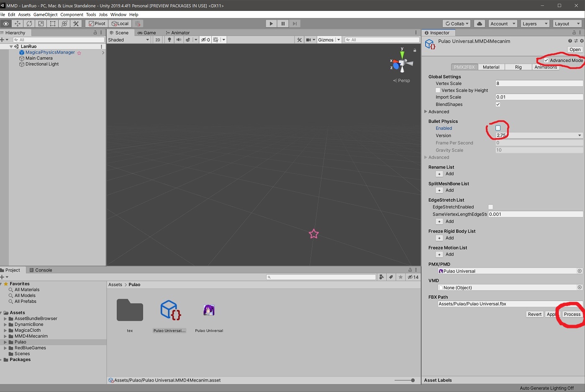Select the combined Transform tool
The width and height of the screenshot is (585, 392).
[64, 24]
